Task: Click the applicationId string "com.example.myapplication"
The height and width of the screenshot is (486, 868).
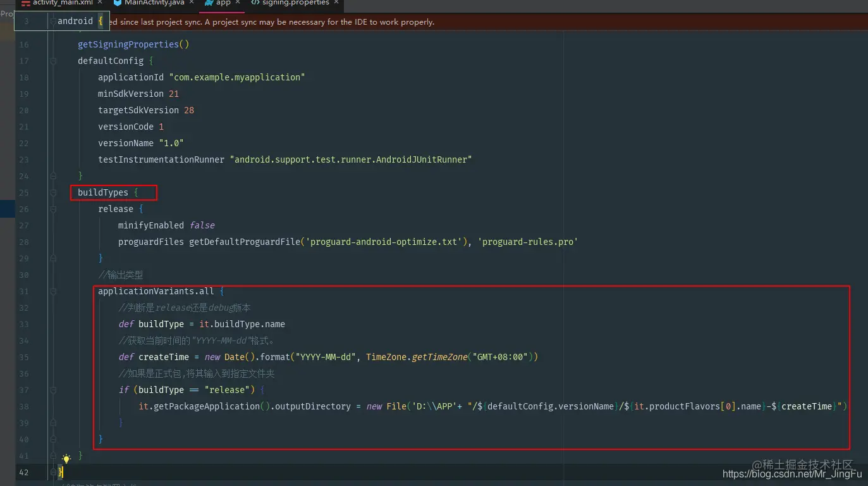Action: (237, 77)
